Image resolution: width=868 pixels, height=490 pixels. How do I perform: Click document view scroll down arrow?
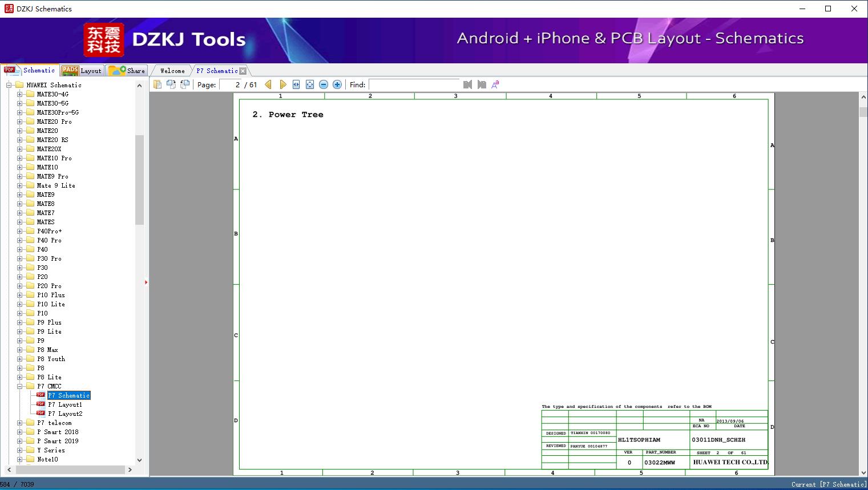pyautogui.click(x=863, y=472)
